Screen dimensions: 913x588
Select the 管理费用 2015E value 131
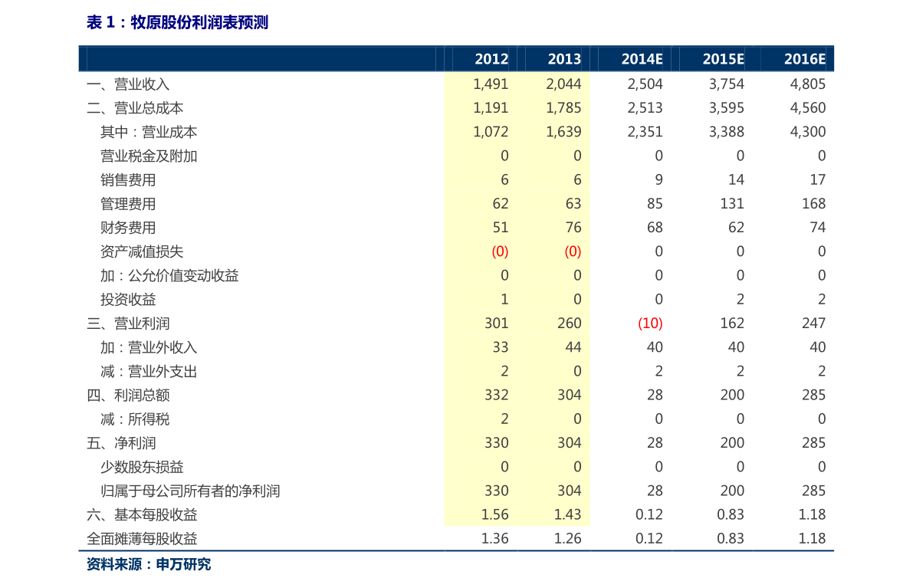(x=732, y=204)
